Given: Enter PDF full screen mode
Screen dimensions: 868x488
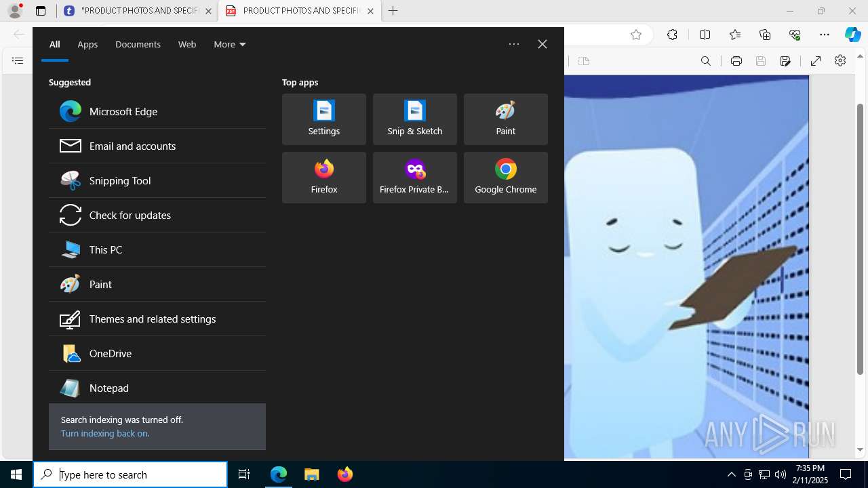Looking at the screenshot, I should [816, 61].
